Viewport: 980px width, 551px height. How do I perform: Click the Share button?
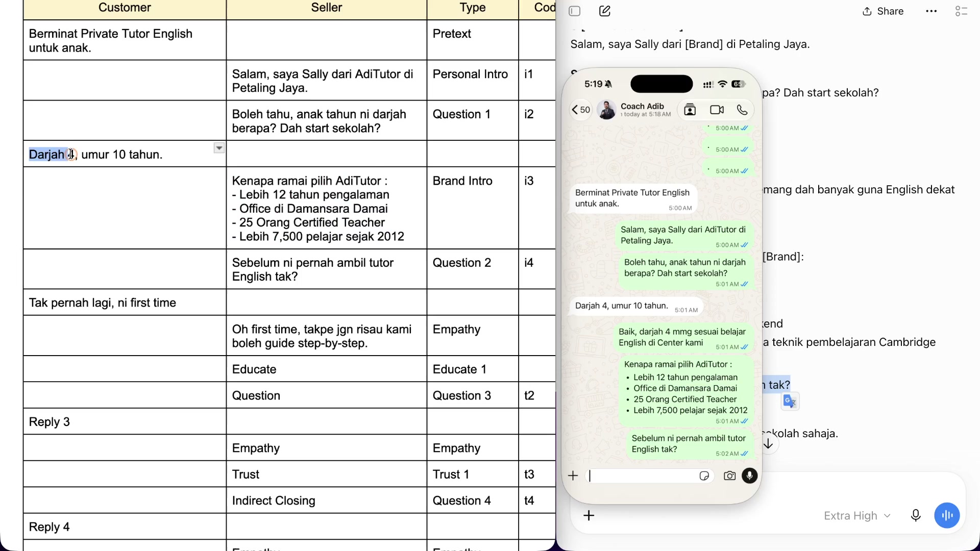(x=883, y=11)
